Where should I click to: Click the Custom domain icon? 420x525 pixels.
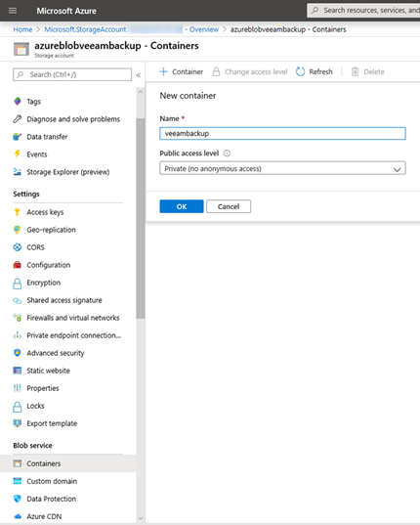coord(17,481)
